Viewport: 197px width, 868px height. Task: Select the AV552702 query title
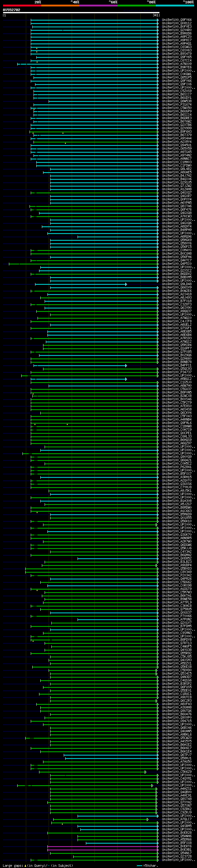point(11,10)
